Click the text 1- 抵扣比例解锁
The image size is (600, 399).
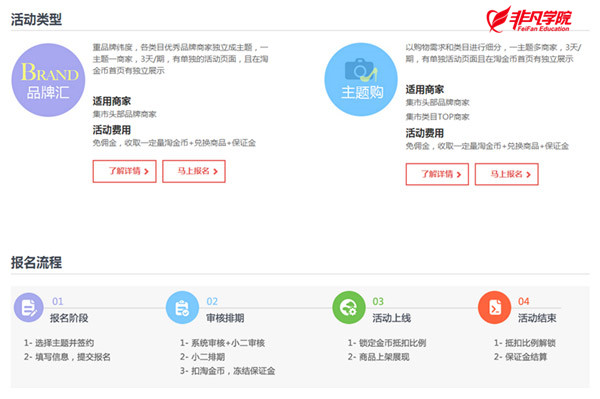[x=525, y=343]
